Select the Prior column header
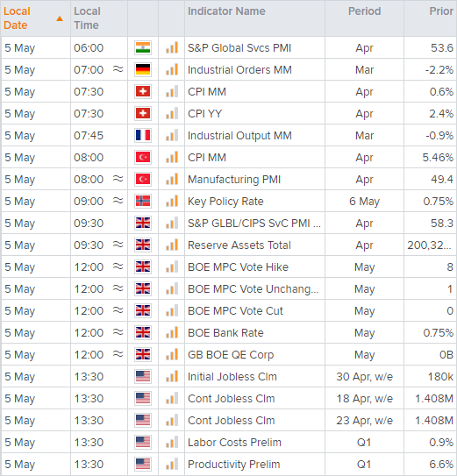The image size is (457, 476). click(x=441, y=11)
